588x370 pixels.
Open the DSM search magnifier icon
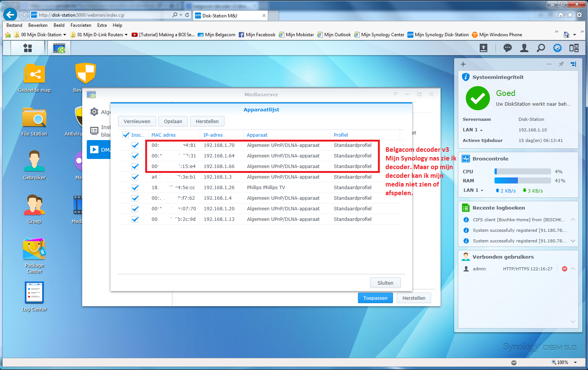coord(540,48)
